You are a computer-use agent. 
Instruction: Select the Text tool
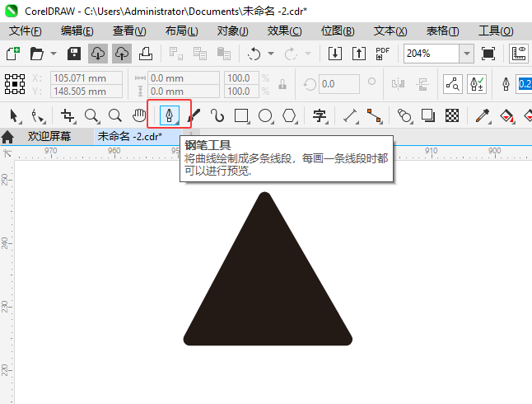320,116
